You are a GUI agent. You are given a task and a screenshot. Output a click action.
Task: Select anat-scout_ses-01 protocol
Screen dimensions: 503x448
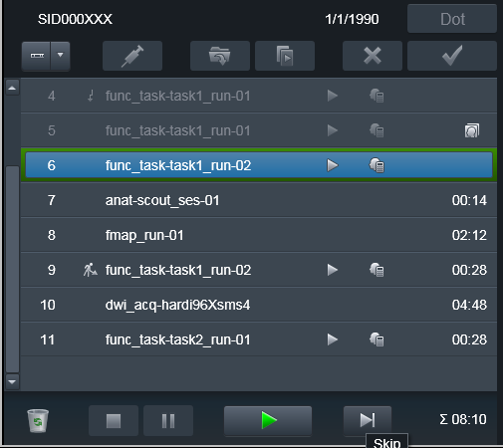tap(259, 200)
